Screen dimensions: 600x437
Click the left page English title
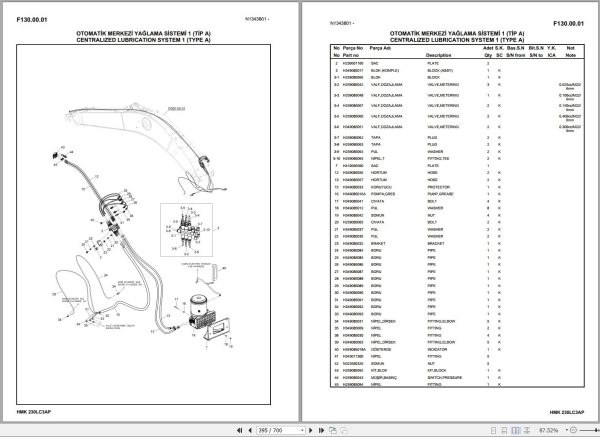tap(143, 40)
